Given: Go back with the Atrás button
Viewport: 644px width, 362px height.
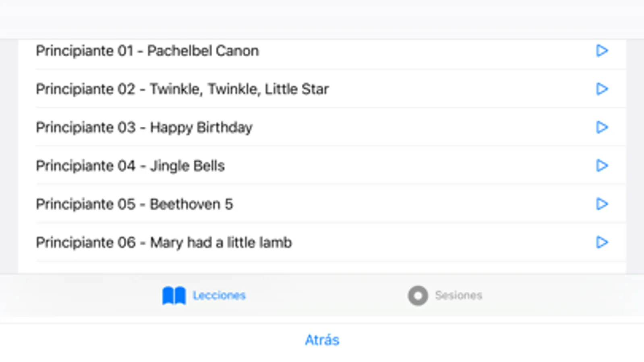Looking at the screenshot, I should click(322, 340).
